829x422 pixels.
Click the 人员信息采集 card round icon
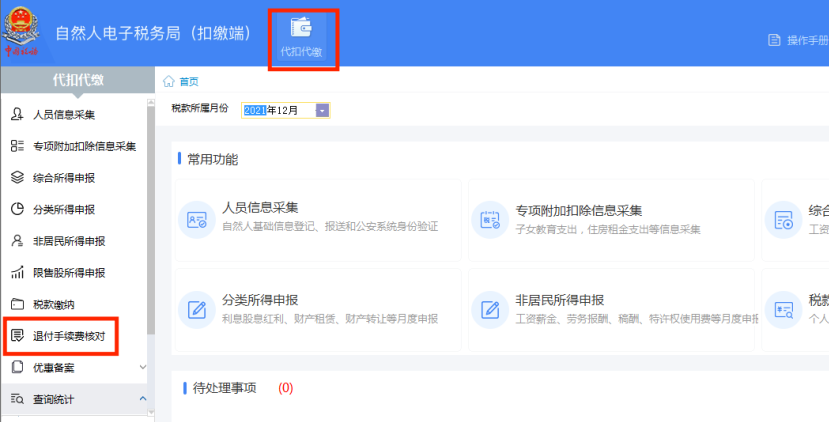(x=197, y=220)
